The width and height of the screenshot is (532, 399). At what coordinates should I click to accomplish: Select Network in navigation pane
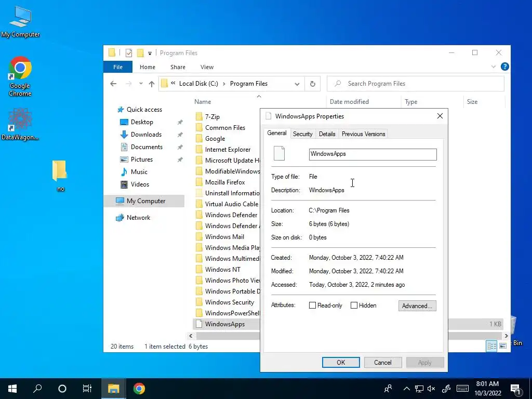[x=138, y=218]
